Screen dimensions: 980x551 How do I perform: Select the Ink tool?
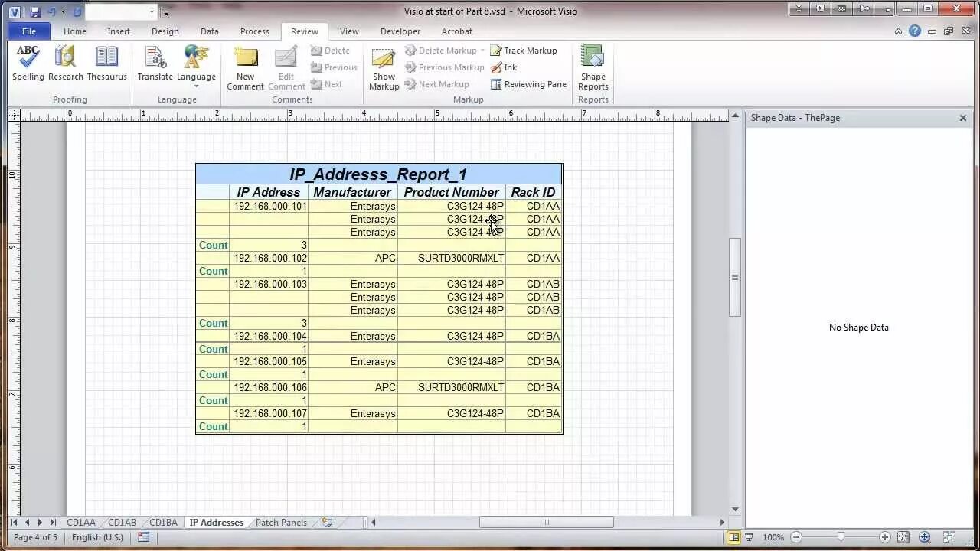pos(504,67)
